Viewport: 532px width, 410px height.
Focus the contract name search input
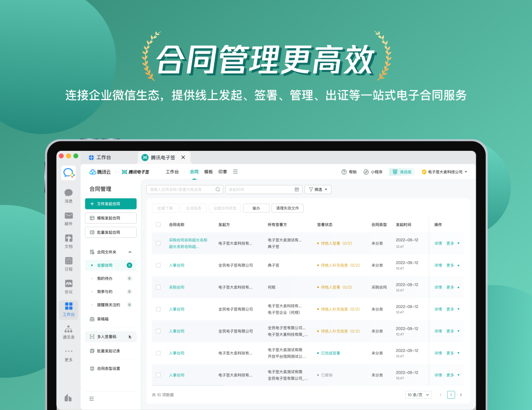pyautogui.click(x=185, y=189)
